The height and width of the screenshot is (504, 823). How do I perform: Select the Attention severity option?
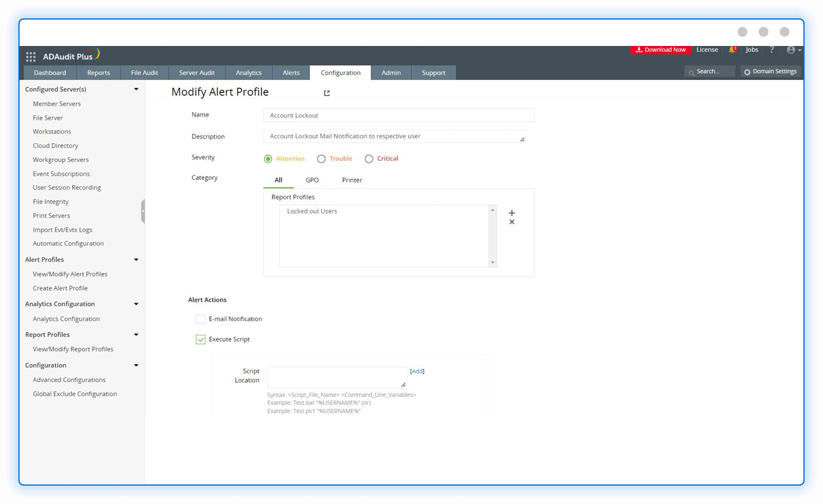point(268,159)
